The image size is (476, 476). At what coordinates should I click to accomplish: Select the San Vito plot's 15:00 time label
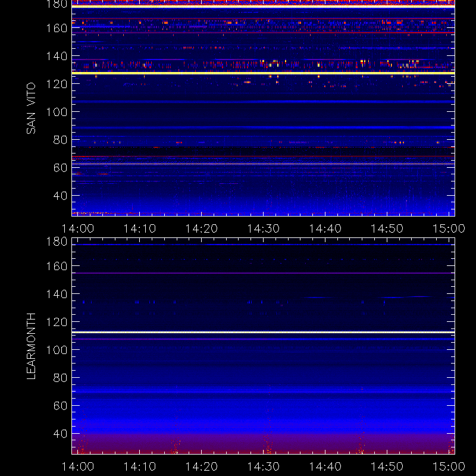[x=449, y=228]
